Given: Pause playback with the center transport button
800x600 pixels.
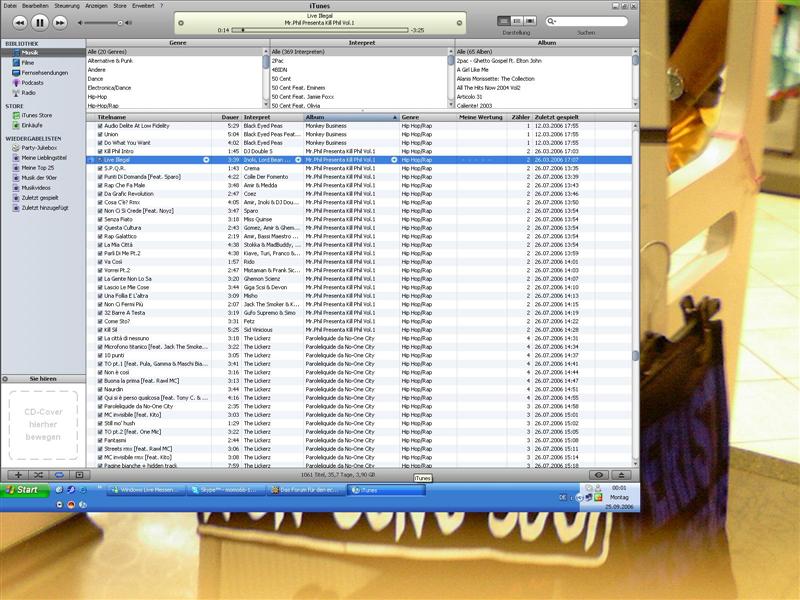Looking at the screenshot, I should [x=39, y=21].
